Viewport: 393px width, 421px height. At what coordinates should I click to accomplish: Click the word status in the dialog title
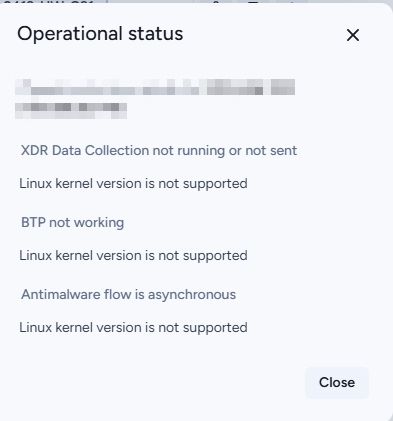tap(156, 34)
